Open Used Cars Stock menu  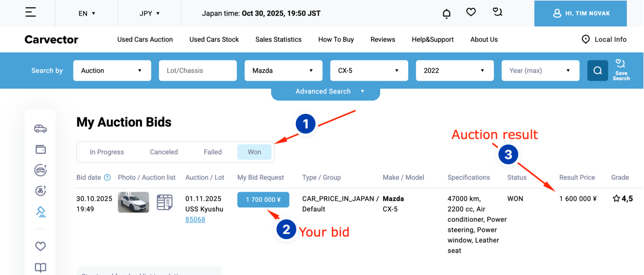pos(214,40)
